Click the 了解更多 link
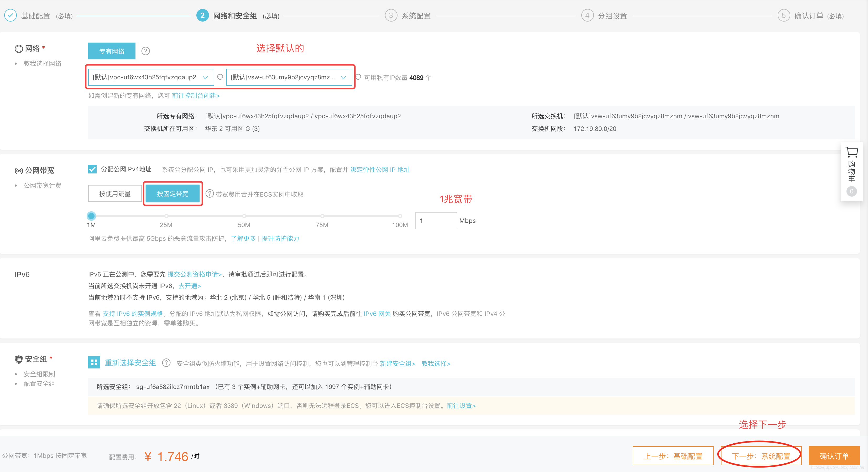 (x=243, y=239)
